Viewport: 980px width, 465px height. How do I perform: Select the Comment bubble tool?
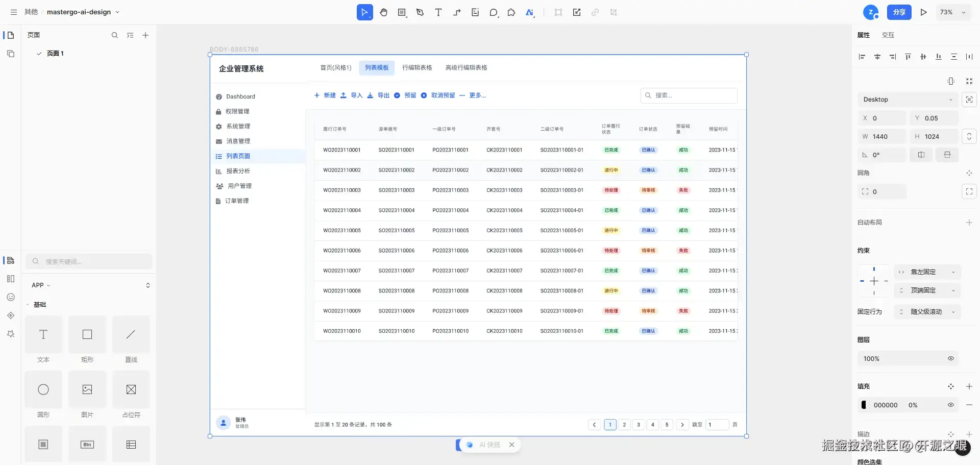[x=494, y=12]
